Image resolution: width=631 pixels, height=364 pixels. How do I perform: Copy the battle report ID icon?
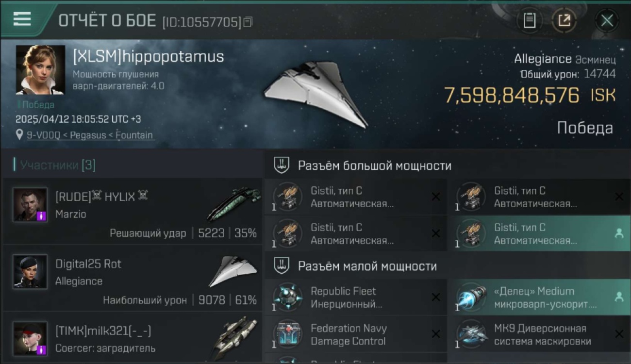tap(248, 22)
